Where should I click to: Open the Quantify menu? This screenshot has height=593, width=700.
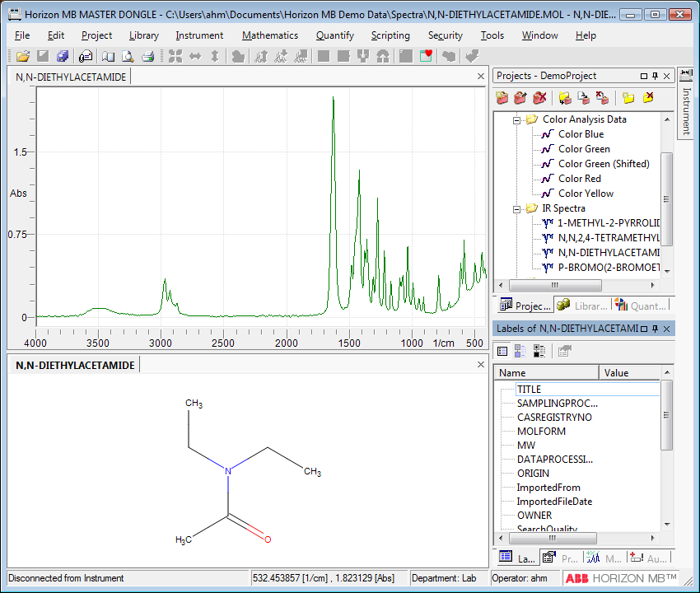click(334, 35)
